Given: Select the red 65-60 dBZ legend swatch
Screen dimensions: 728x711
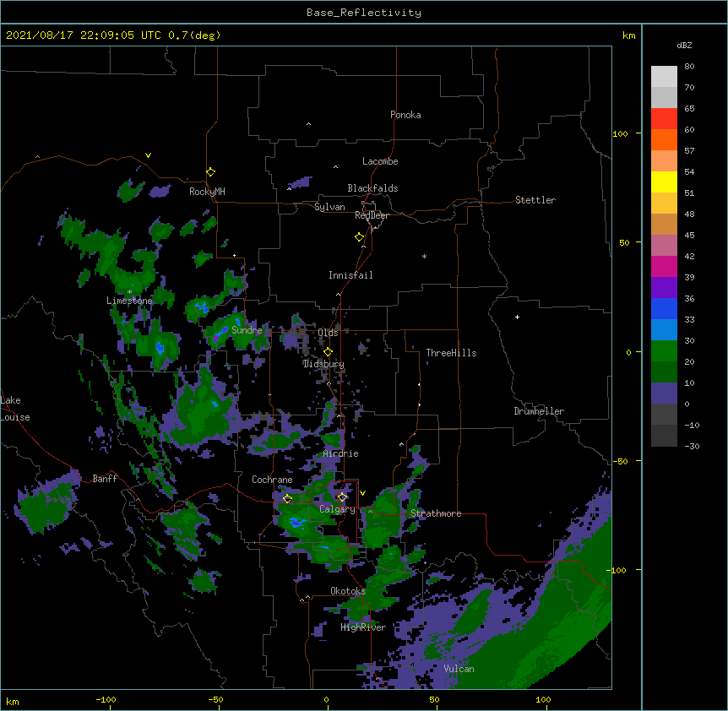Looking at the screenshot, I should pos(664,119).
